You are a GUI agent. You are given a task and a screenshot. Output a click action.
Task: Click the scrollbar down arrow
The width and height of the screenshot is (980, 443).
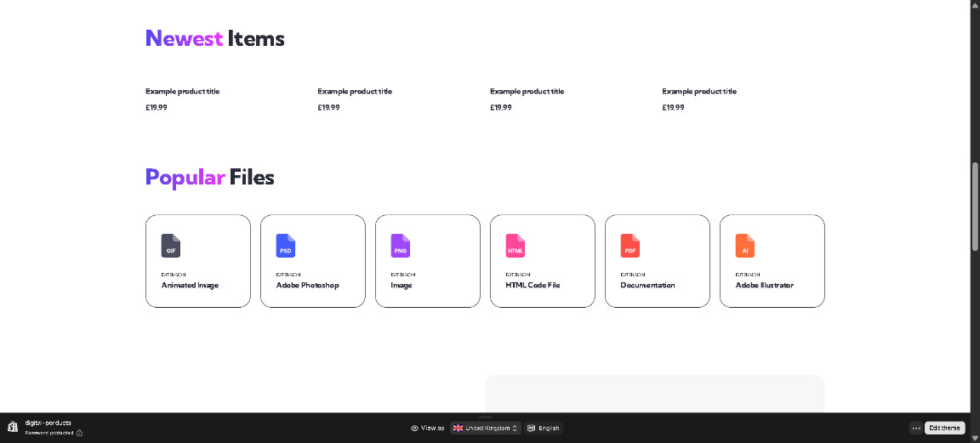pyautogui.click(x=975, y=406)
